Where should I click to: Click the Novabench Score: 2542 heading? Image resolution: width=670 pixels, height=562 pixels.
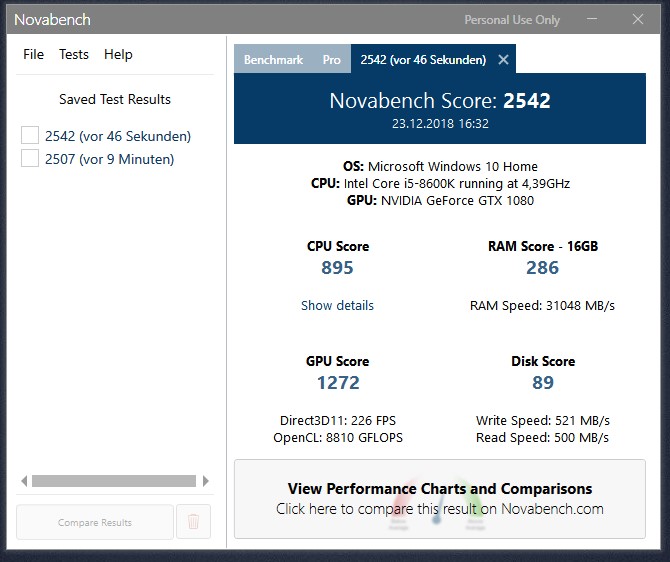440,101
